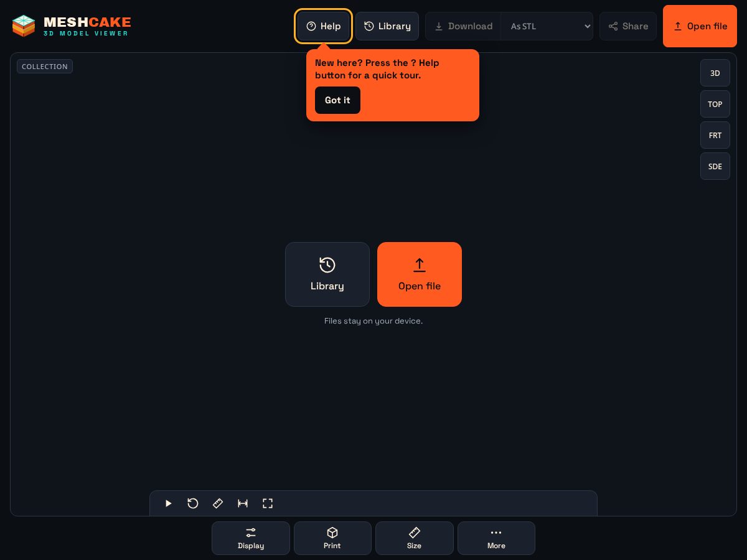This screenshot has height=560, width=747.
Task: Open the Library from the top toolbar
Action: click(x=387, y=26)
